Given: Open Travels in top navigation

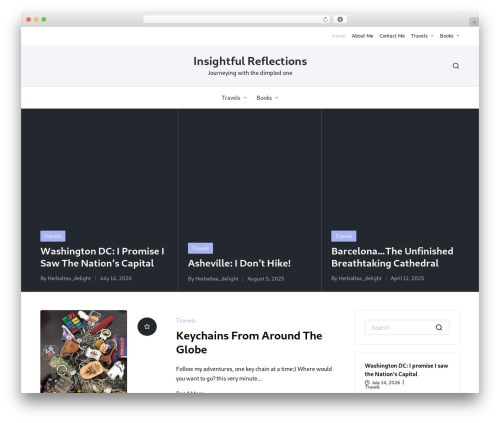Looking at the screenshot, I should click(x=419, y=36).
